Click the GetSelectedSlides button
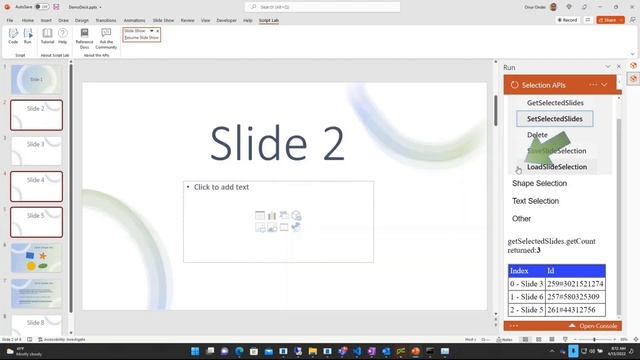Image resolution: width=640 pixels, height=360 pixels. (x=555, y=103)
